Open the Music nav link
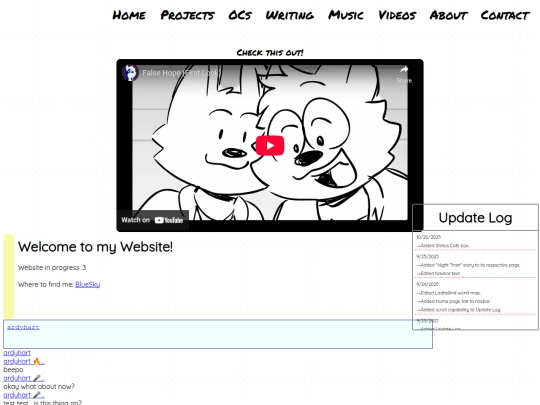 345,15
